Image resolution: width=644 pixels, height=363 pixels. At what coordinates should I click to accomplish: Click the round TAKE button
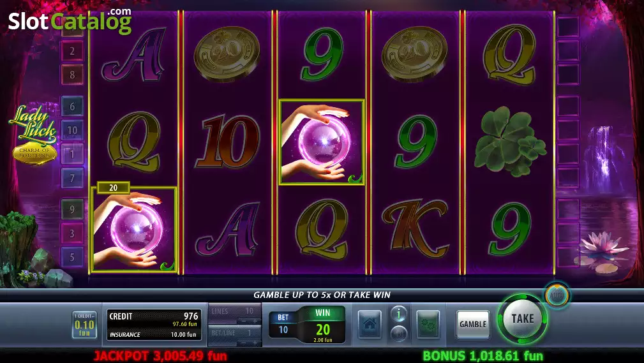(x=523, y=318)
